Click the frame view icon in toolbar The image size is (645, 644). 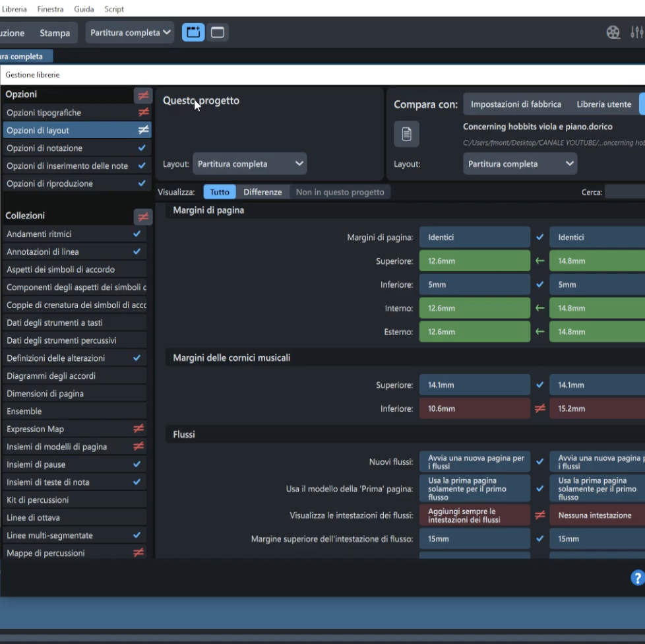click(x=193, y=32)
